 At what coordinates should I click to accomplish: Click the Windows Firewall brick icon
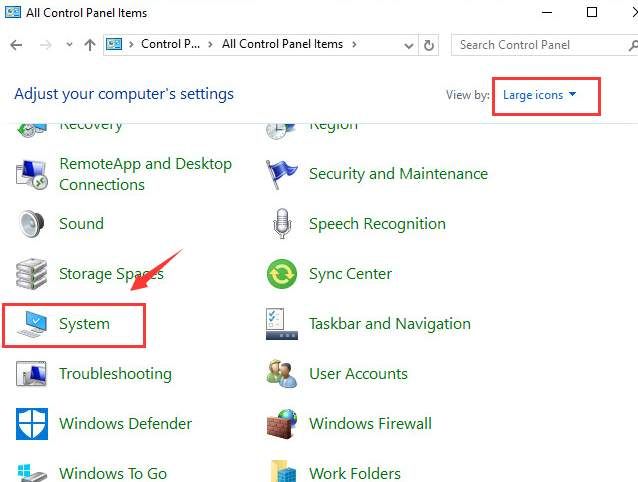pos(282,424)
